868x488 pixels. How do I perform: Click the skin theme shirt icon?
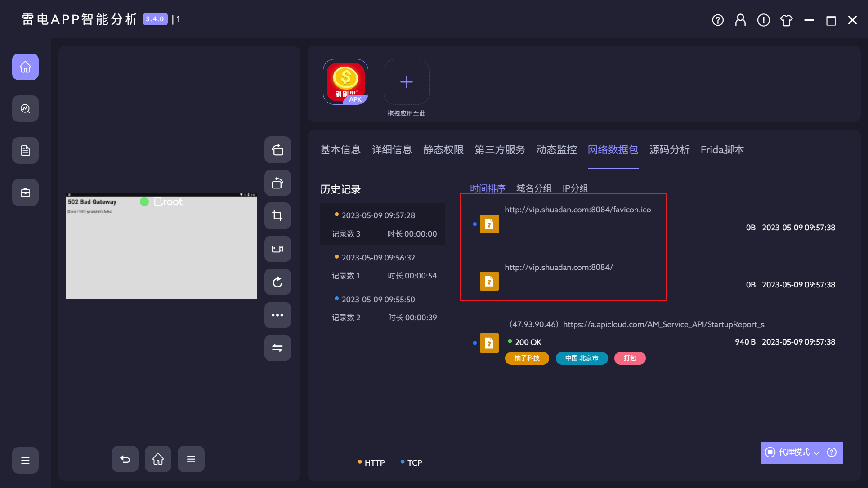click(786, 20)
